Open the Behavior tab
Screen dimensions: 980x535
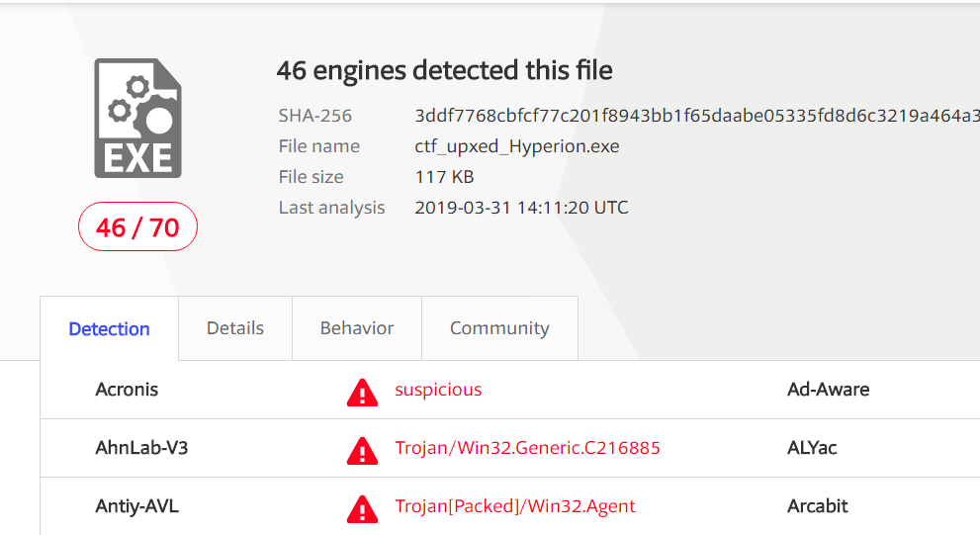[x=357, y=328]
